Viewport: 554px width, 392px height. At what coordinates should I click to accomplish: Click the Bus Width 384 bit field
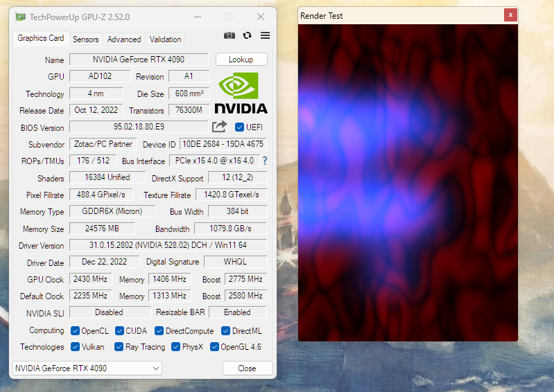[238, 211]
